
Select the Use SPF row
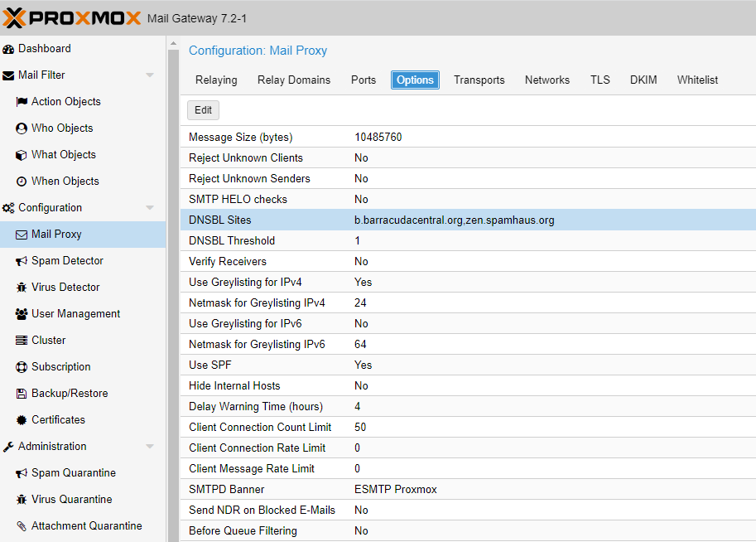tap(468, 365)
